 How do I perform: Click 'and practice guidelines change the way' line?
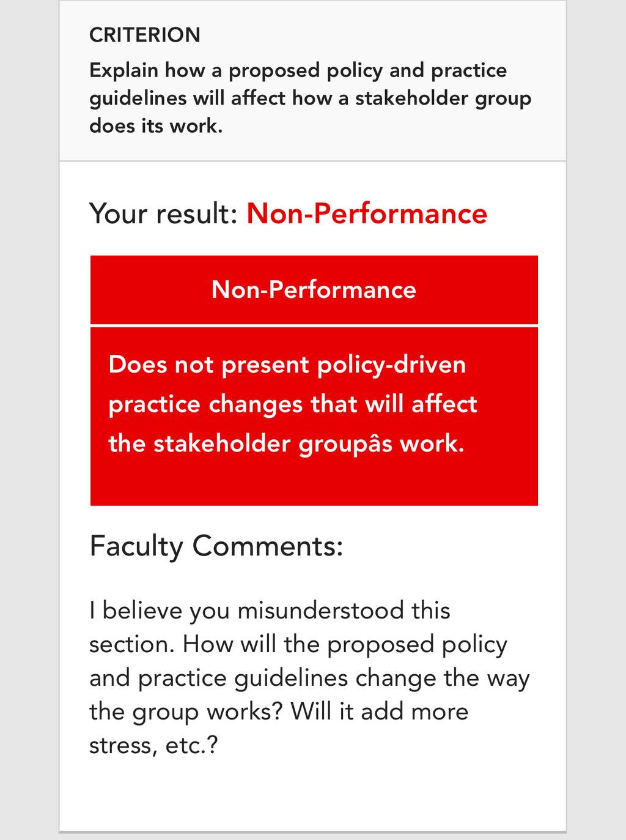coord(309,678)
